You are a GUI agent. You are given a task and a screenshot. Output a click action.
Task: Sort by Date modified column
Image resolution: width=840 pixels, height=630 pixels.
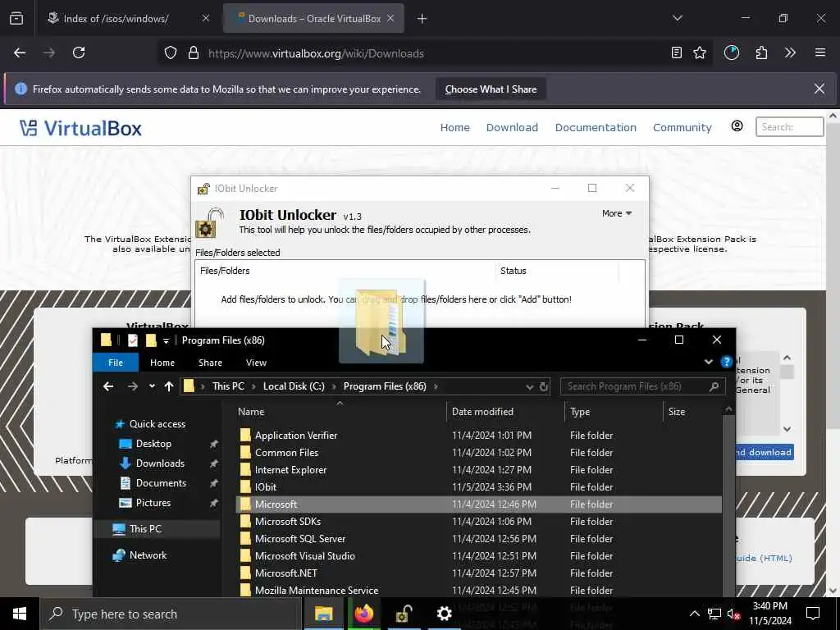pos(505,412)
